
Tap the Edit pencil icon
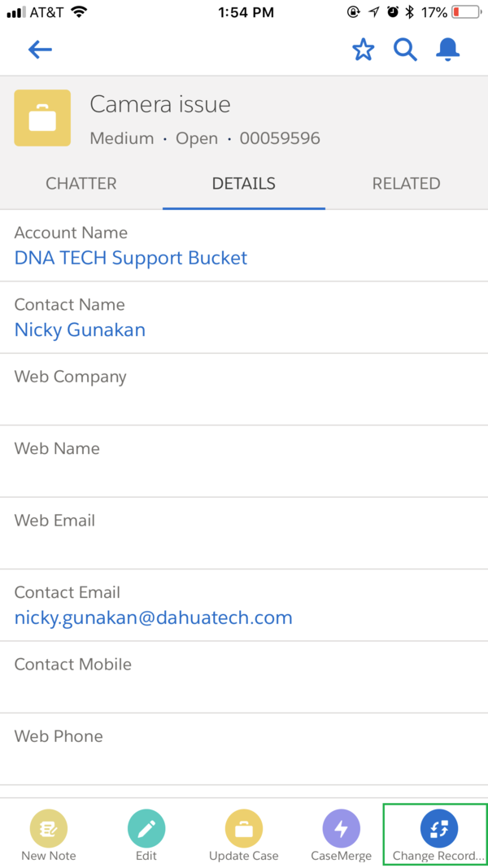click(x=146, y=830)
